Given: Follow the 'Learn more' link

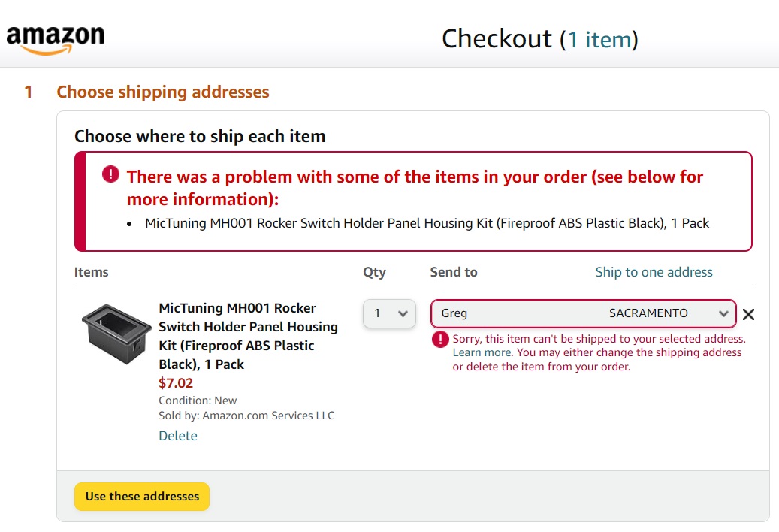Looking at the screenshot, I should coord(482,352).
